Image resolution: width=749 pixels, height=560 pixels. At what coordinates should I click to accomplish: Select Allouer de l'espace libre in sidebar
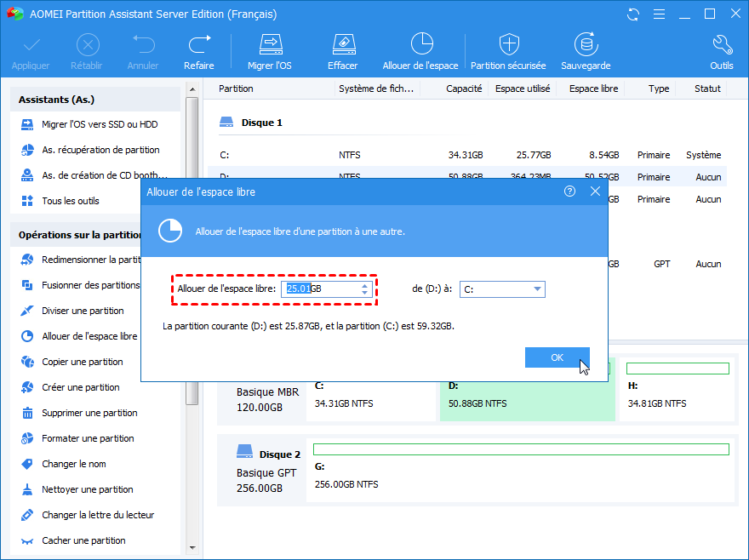(x=80, y=336)
